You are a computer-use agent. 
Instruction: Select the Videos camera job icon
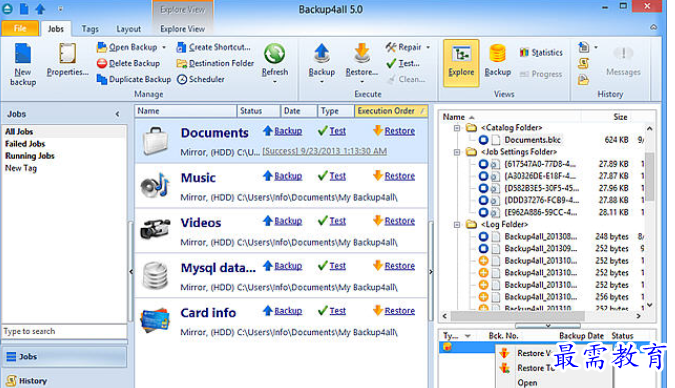point(155,229)
